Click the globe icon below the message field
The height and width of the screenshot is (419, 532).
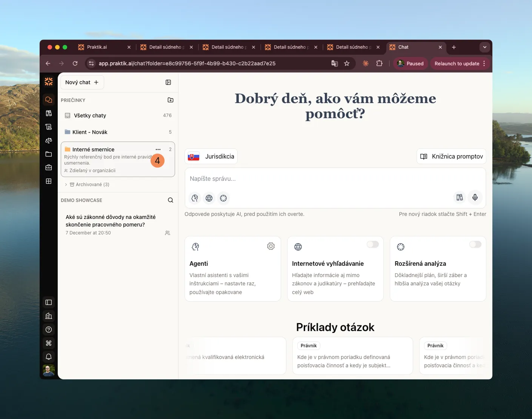[x=209, y=198]
